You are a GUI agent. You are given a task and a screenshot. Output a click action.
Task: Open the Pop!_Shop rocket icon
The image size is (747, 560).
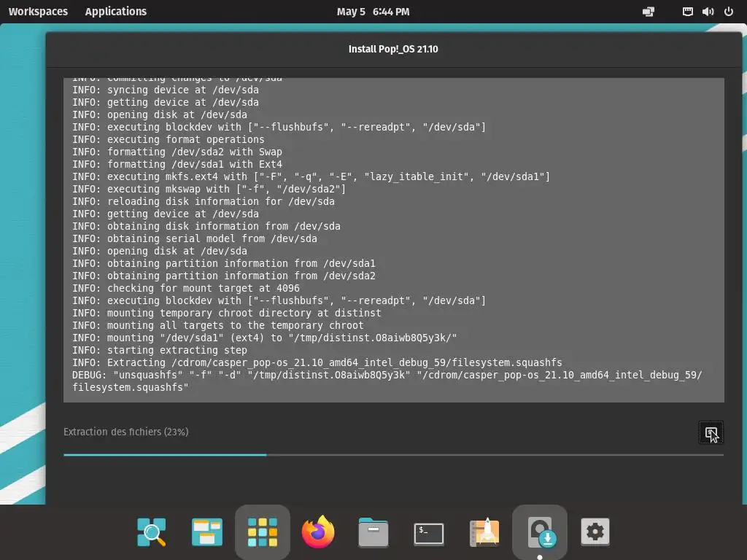[x=484, y=532]
